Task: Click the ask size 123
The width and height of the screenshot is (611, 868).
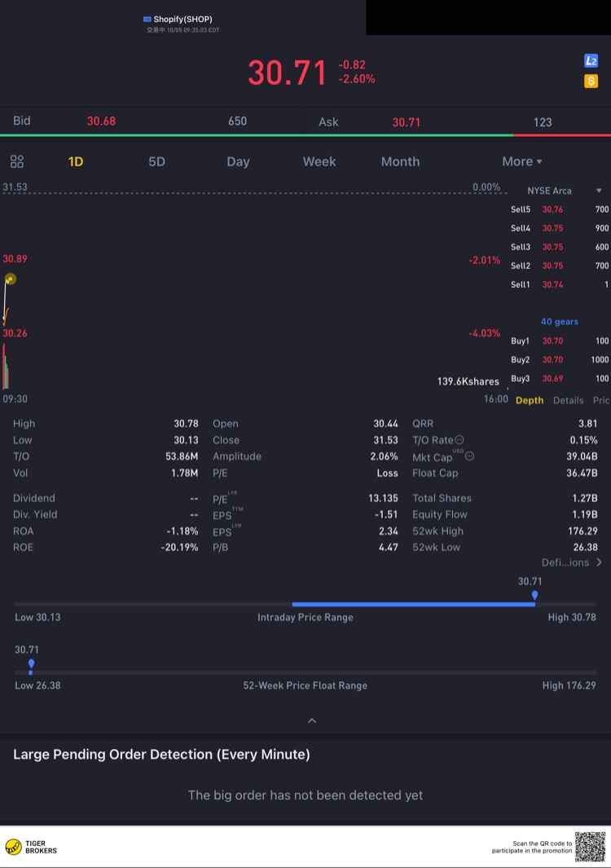Action: click(543, 122)
